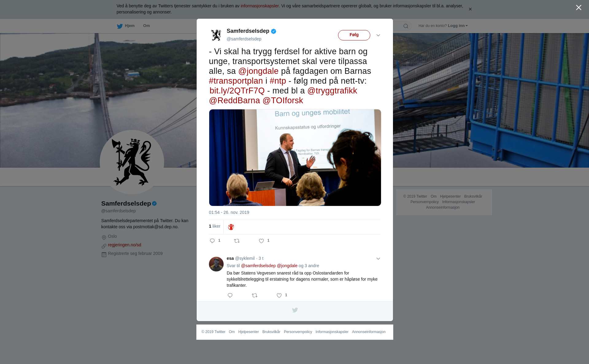The image size is (589, 364).
Task: Like esa's reply with heart icon
Action: [279, 295]
